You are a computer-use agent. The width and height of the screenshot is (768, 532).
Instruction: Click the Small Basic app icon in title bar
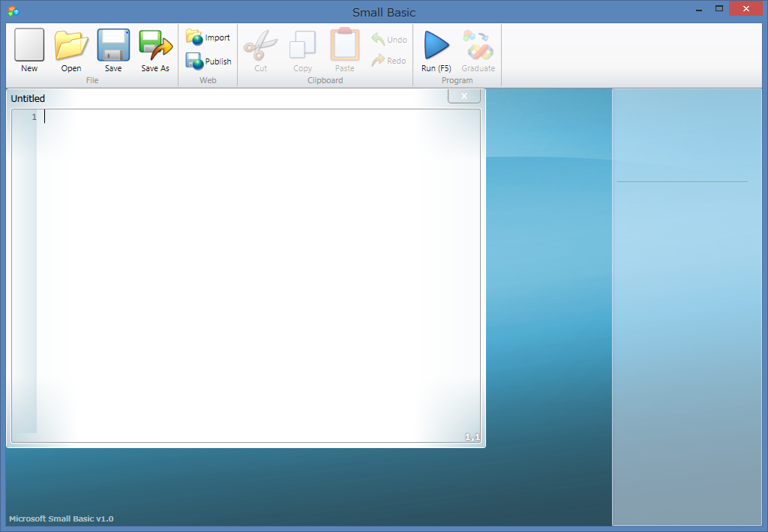tap(13, 11)
